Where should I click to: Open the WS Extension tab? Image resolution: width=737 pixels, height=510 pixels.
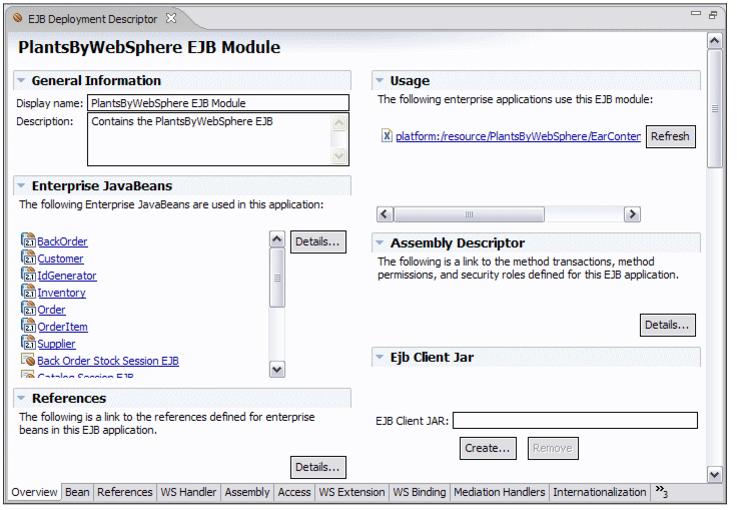[x=352, y=492]
